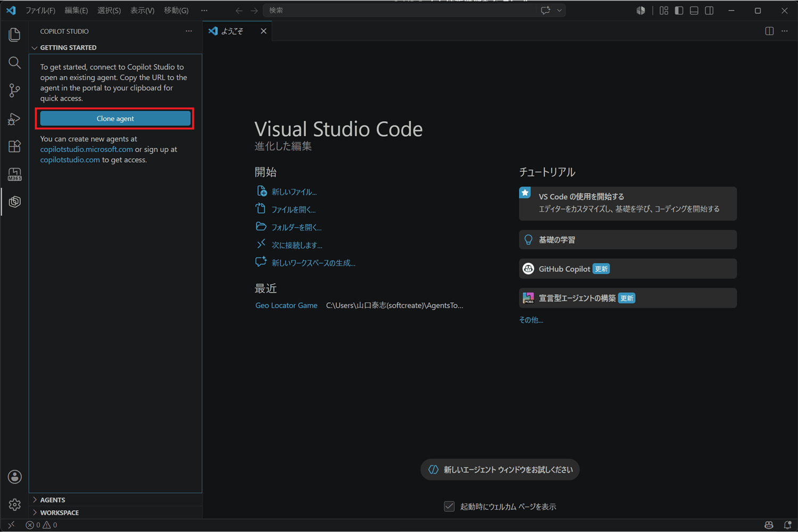Image resolution: width=798 pixels, height=532 pixels.
Task: Open the Extensions view
Action: click(14, 146)
